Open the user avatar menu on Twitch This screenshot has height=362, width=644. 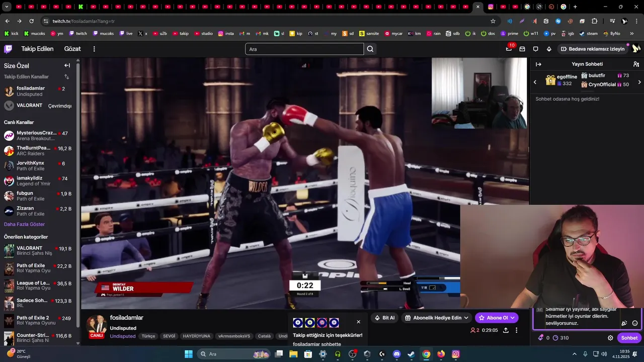(636, 49)
